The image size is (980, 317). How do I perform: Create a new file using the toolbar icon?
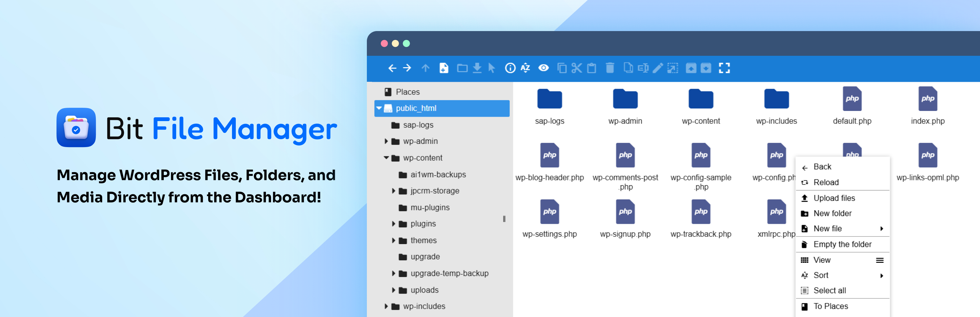(x=444, y=68)
